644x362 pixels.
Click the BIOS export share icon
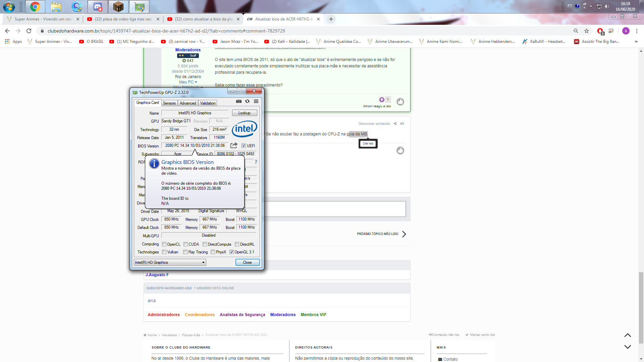pos(234,145)
